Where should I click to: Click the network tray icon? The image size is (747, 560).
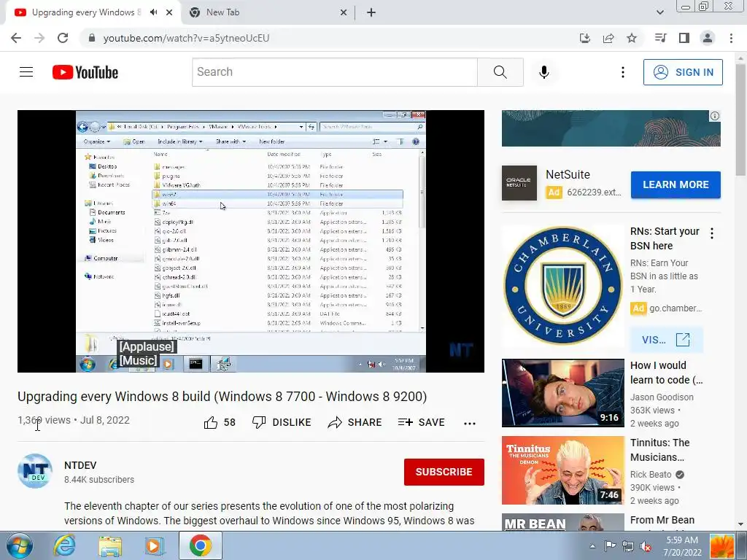coord(628,546)
